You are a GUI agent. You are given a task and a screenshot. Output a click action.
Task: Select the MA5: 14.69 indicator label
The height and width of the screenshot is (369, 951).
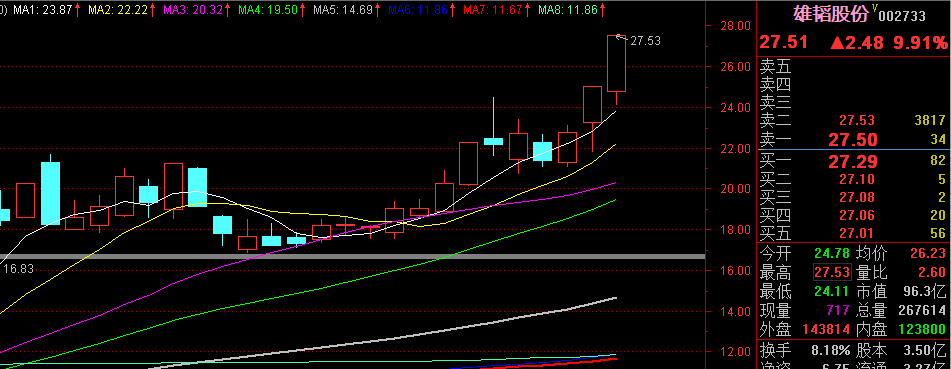(x=343, y=10)
